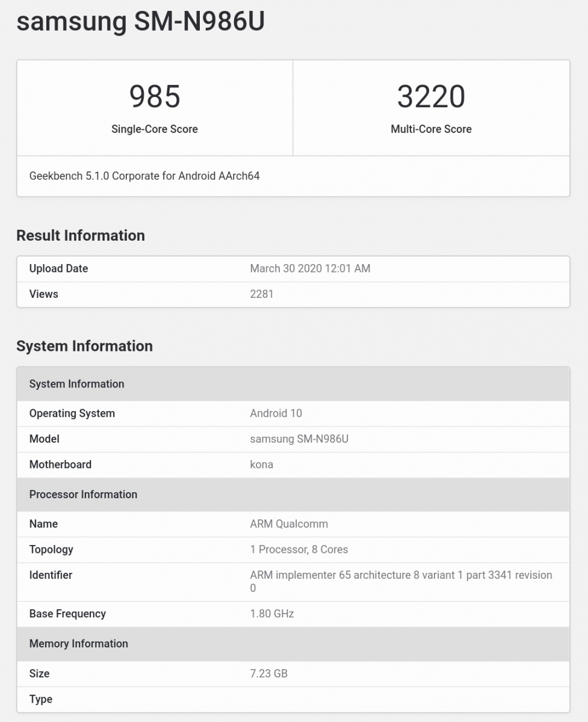Click the Geekbench 5.1.0 Corporate version text
The width and height of the screenshot is (588, 722).
click(x=144, y=176)
